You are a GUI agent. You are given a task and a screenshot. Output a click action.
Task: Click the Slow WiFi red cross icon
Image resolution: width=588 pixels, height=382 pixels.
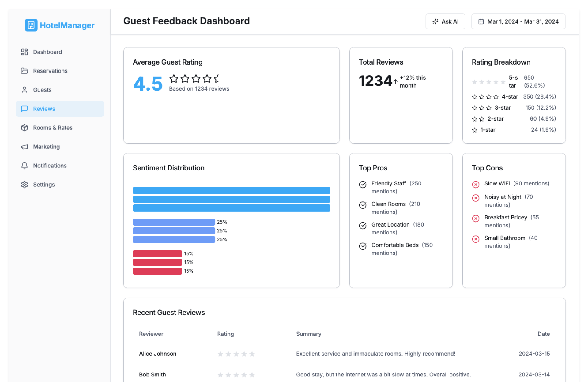pyautogui.click(x=475, y=184)
